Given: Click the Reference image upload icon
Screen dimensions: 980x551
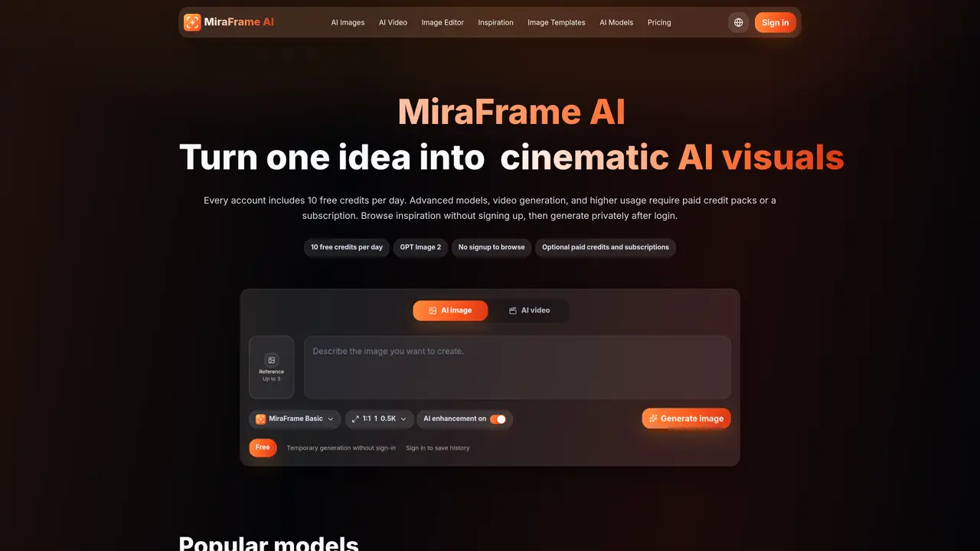Looking at the screenshot, I should pyautogui.click(x=271, y=360).
